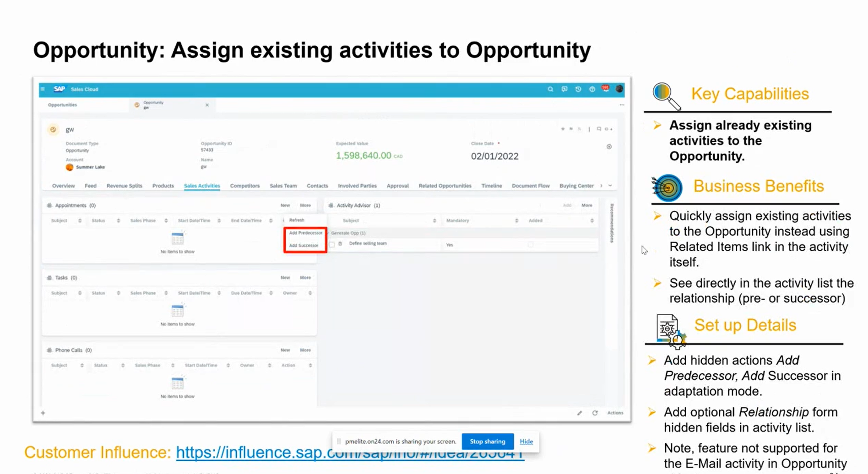The image size is (868, 474).
Task: Click the Tasks section icon
Action: point(49,278)
